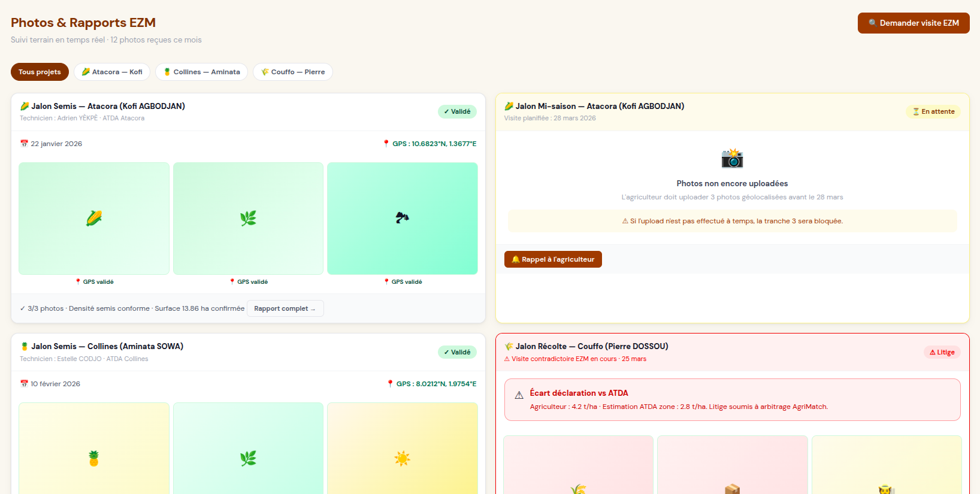Click the GPS pin icon near 8.0212°N

(x=390, y=384)
